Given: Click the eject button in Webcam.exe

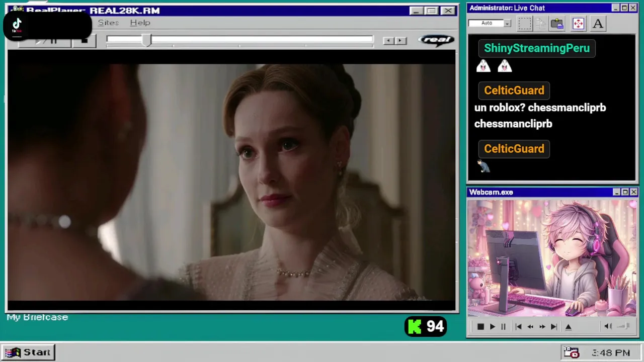Looking at the screenshot, I should point(569,327).
